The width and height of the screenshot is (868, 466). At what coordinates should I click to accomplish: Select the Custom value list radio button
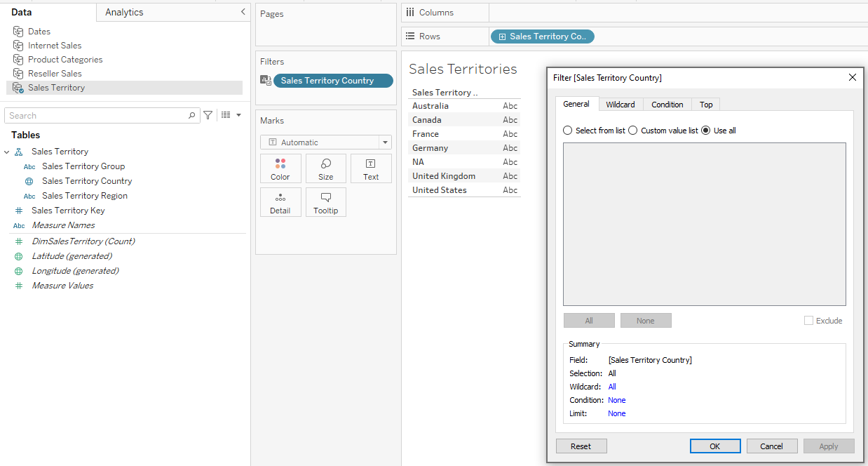[x=632, y=130]
